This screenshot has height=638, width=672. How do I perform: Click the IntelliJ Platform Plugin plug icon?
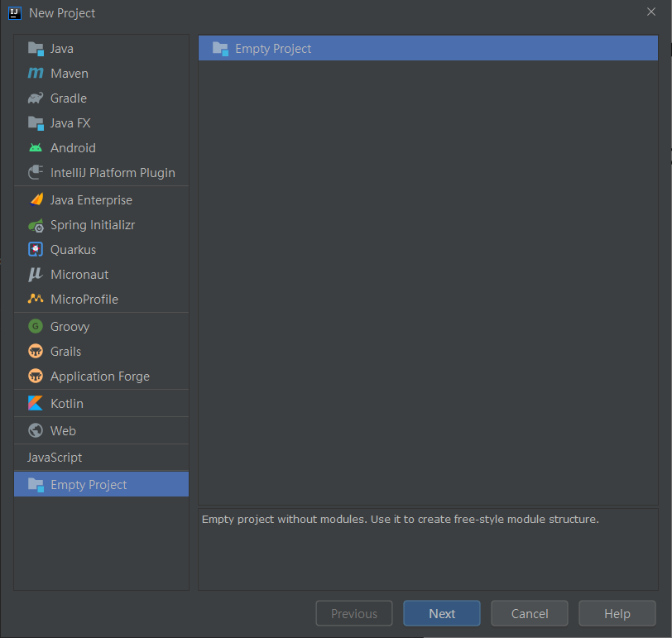tap(36, 172)
